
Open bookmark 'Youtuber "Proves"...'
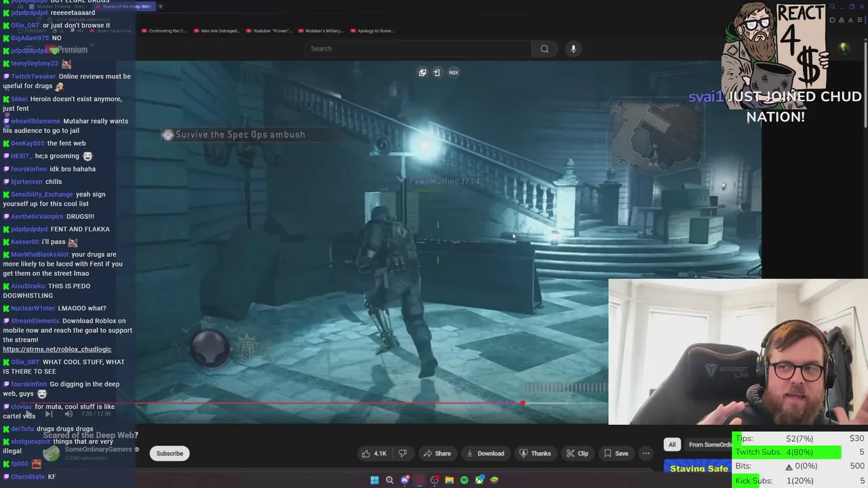(269, 30)
